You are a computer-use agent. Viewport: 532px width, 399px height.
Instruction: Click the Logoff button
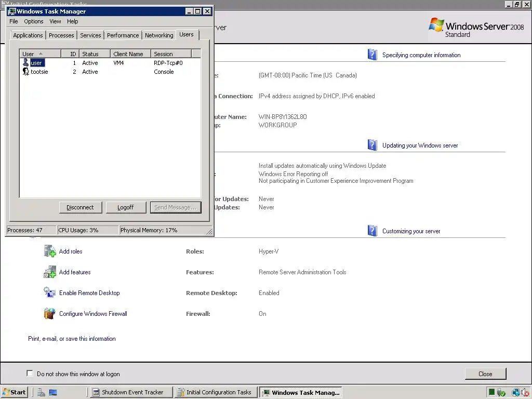point(126,207)
